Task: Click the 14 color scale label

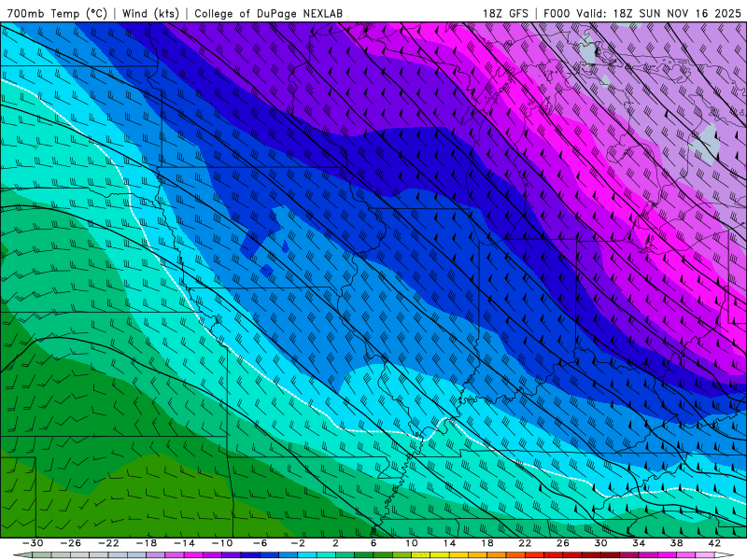Action: coord(449,543)
